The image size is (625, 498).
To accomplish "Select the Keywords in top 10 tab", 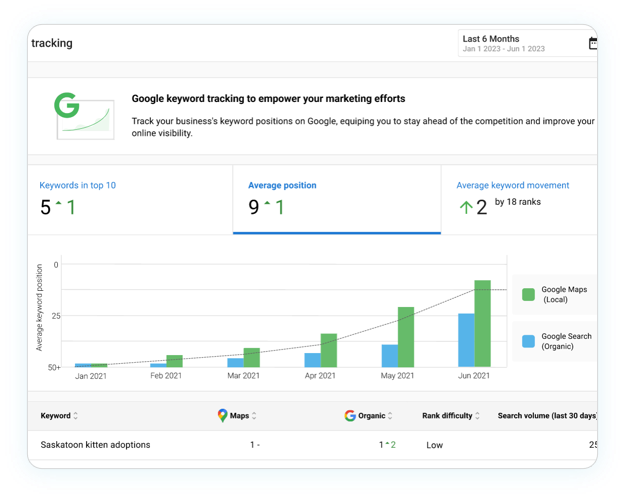I will point(130,200).
